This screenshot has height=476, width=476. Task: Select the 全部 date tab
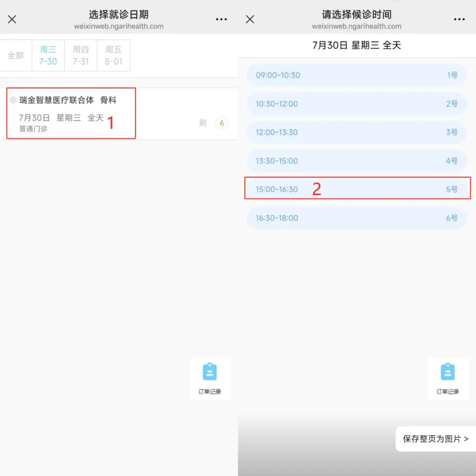click(x=15, y=56)
